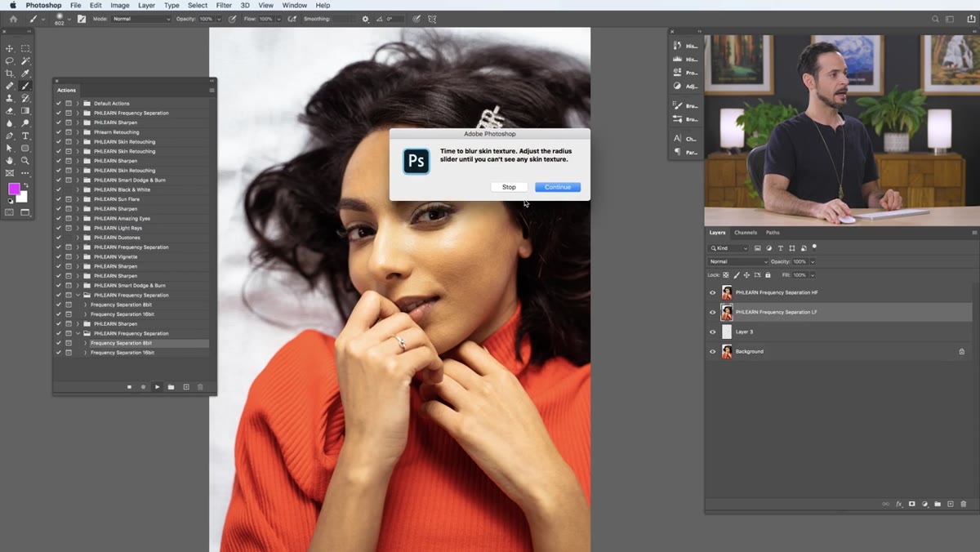Viewport: 980px width, 552px height.
Task: Create a new action set with the folder icon
Action: coord(171,387)
